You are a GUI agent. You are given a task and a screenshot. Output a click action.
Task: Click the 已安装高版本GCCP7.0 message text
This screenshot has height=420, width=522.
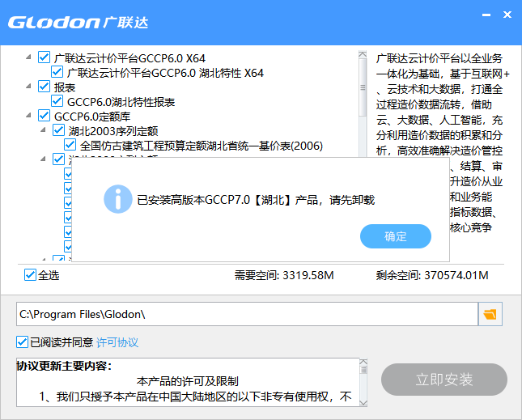pyautogui.click(x=256, y=200)
